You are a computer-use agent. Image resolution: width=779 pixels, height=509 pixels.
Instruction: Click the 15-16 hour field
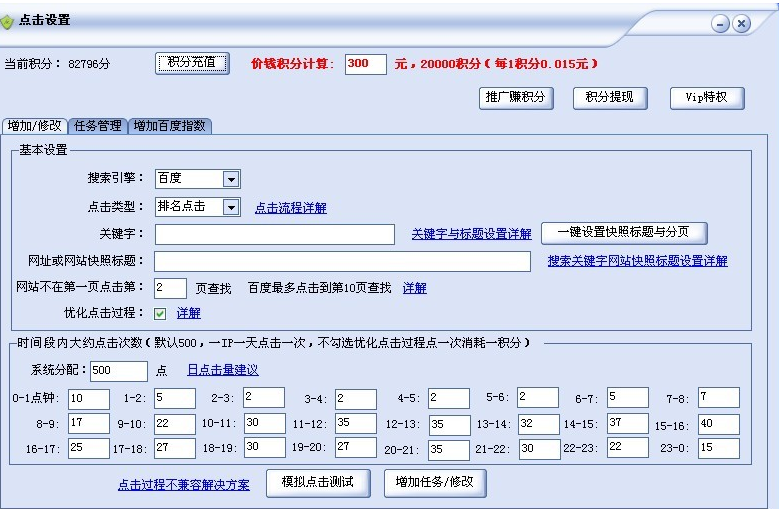[x=719, y=424]
